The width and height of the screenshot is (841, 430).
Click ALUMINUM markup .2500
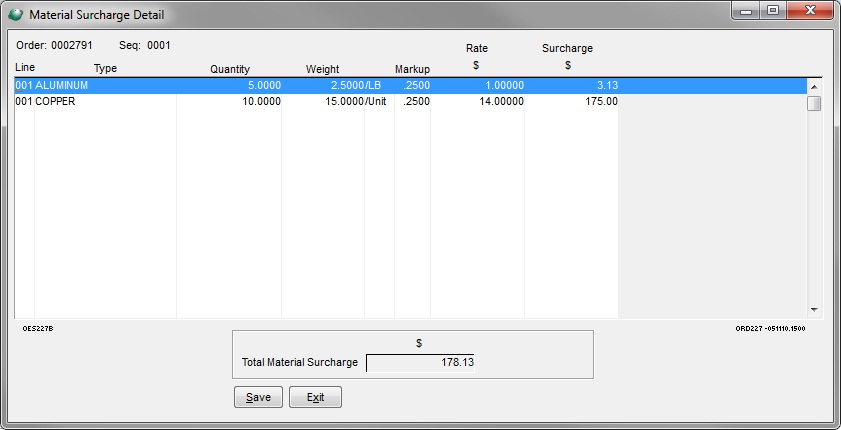416,86
